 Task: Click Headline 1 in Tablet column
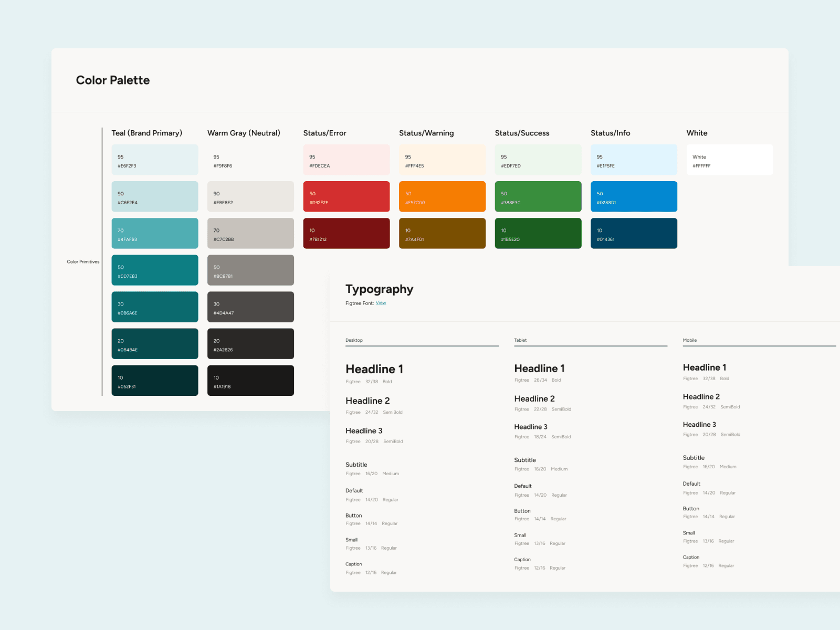pos(539,369)
